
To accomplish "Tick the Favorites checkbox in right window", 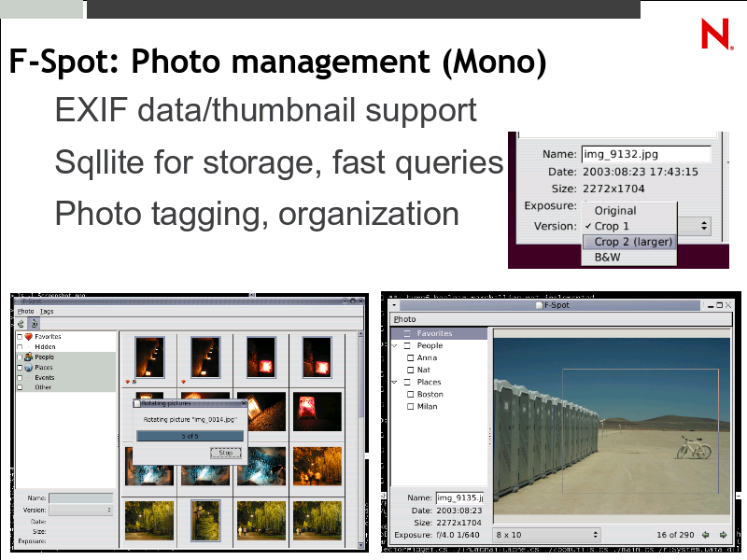I will [x=407, y=333].
